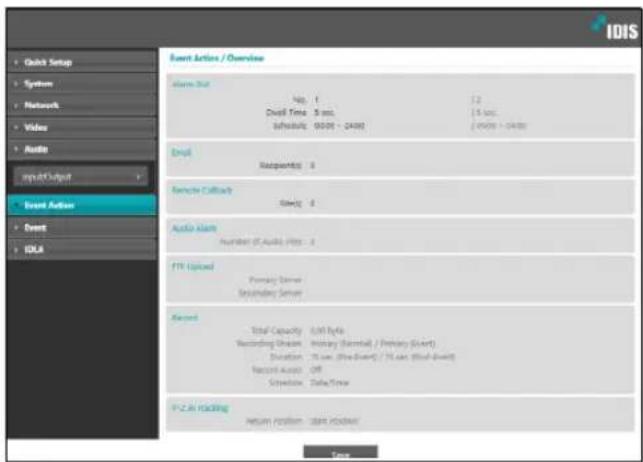Click the Event Action / Overview heading
The image size is (643, 462).
217,58
